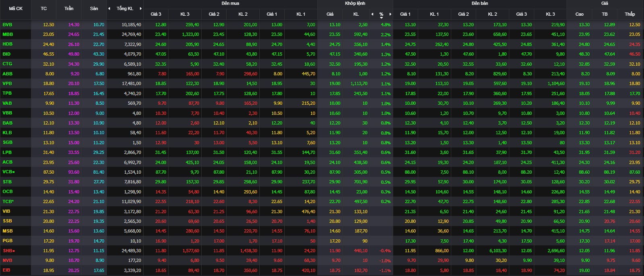
Task: Click the Sàn floor price column header
Action: [x=94, y=8]
